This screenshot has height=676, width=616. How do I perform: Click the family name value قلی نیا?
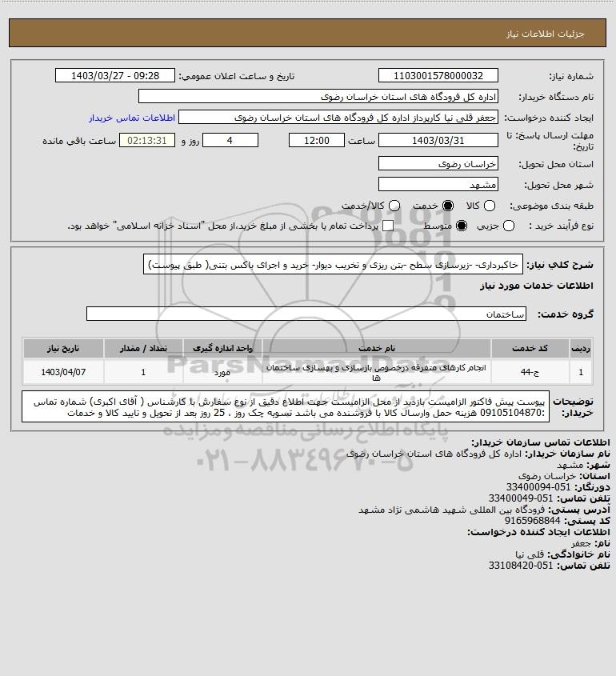(x=530, y=554)
